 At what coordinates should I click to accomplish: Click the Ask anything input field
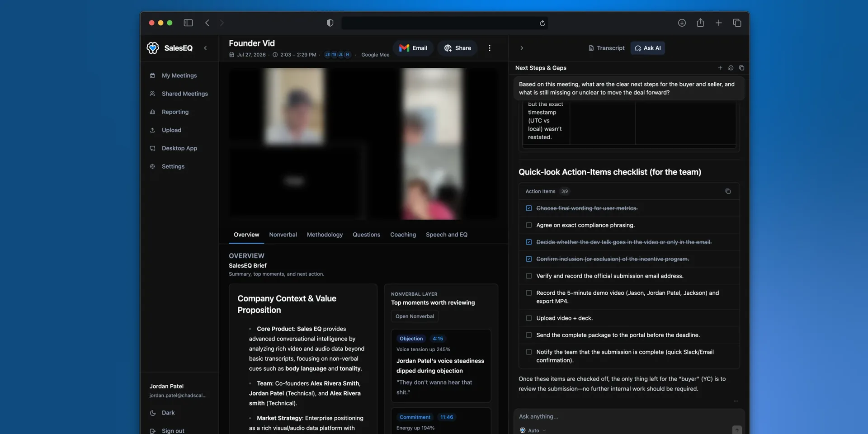click(x=628, y=416)
